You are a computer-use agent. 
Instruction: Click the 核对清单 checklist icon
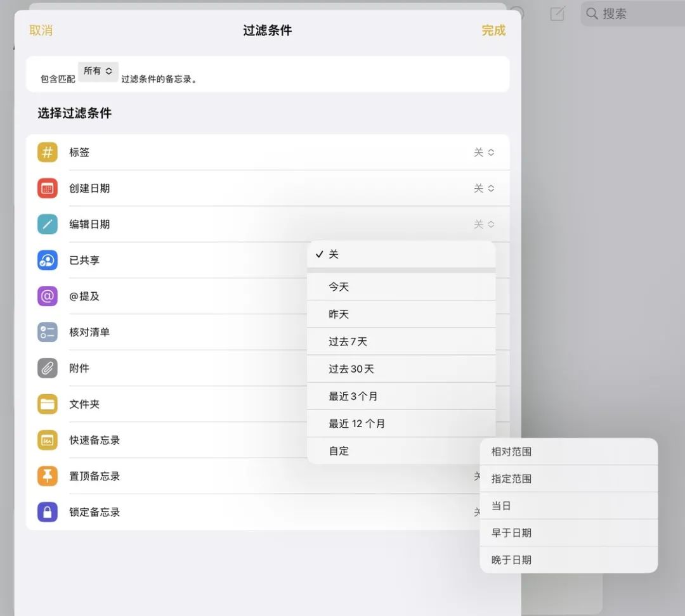[x=47, y=332]
